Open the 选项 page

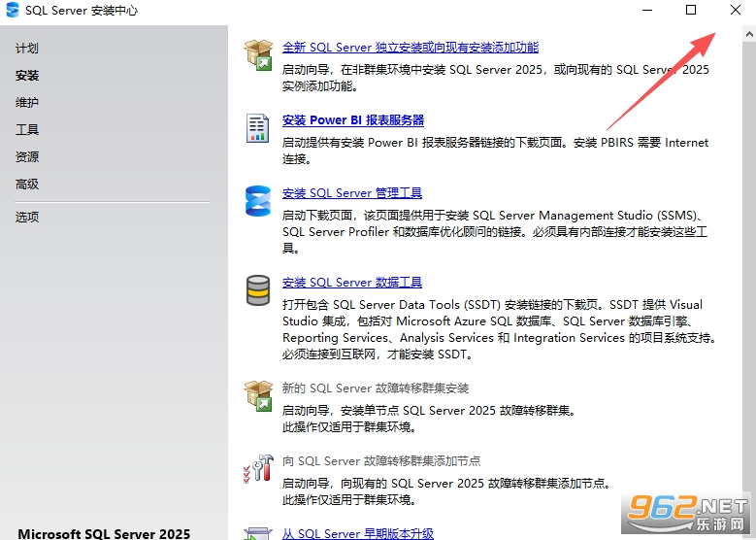tap(26, 217)
